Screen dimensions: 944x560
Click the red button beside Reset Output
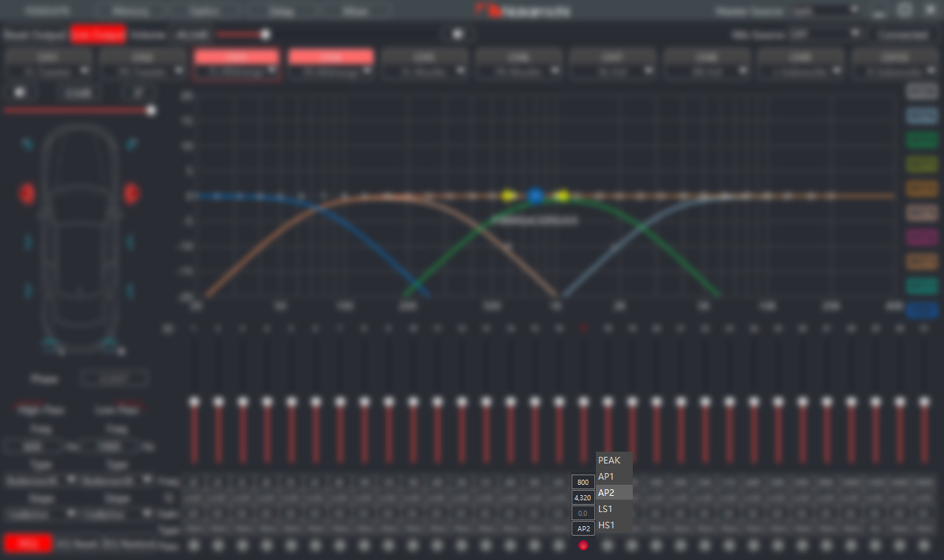[98, 35]
